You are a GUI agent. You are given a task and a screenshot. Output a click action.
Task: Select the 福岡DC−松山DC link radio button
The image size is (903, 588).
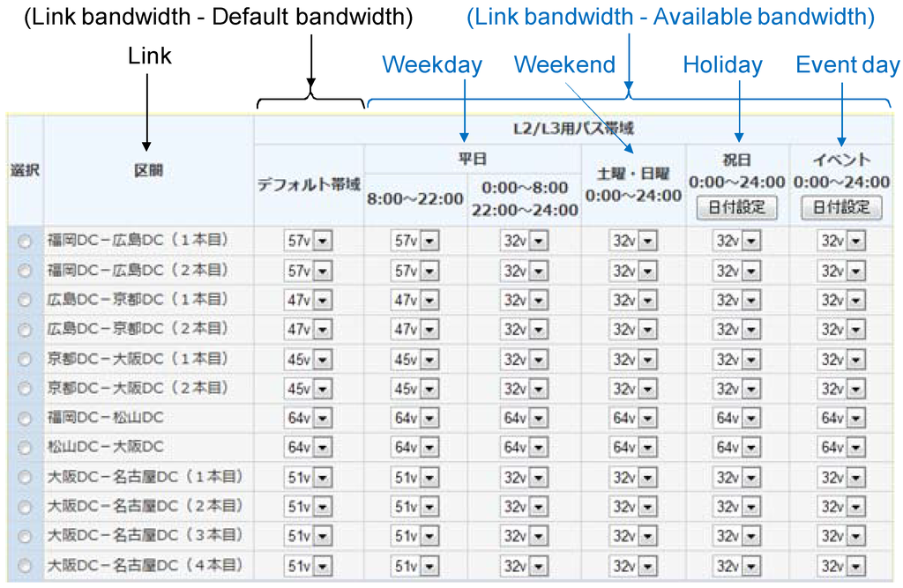click(x=24, y=418)
